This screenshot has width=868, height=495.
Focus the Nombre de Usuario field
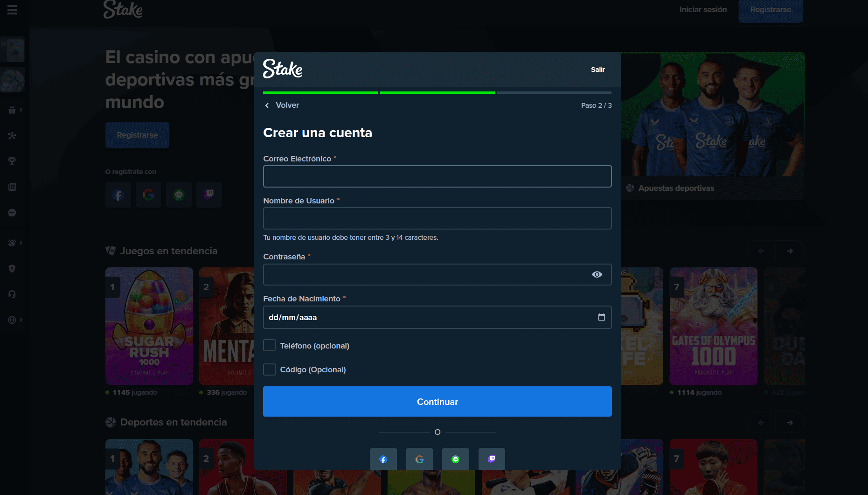click(437, 218)
